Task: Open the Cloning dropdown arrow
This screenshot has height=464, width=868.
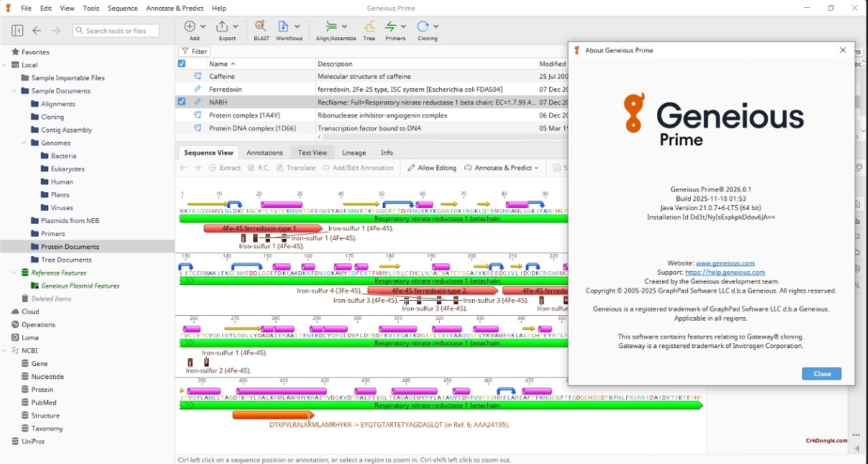Action: pyautogui.click(x=436, y=27)
